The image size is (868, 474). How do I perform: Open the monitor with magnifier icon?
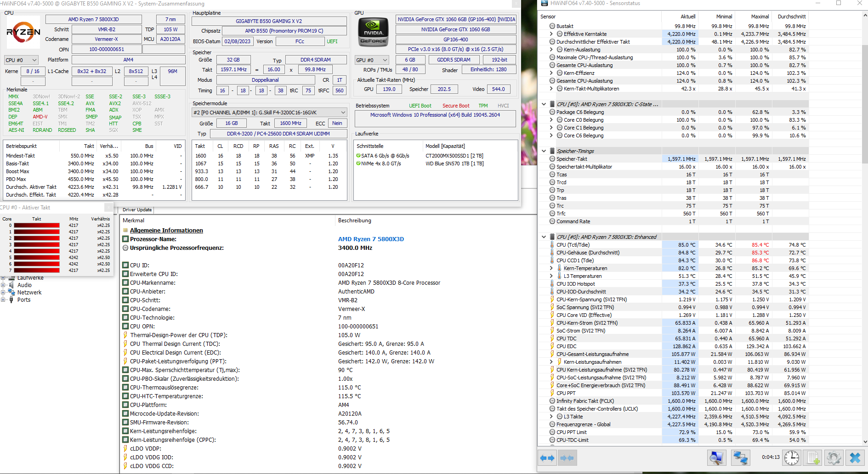click(x=716, y=458)
